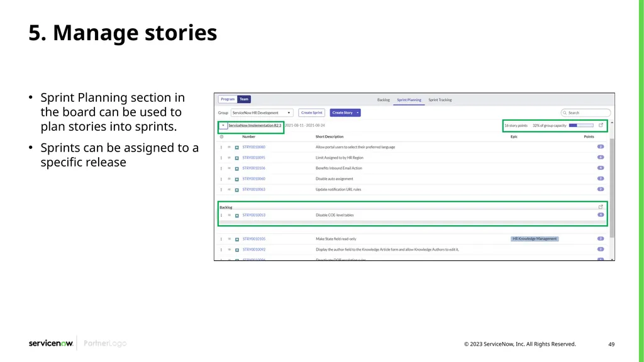This screenshot has height=362, width=644.
Task: Click story type icon of STRY0010080
Action: [x=237, y=147]
